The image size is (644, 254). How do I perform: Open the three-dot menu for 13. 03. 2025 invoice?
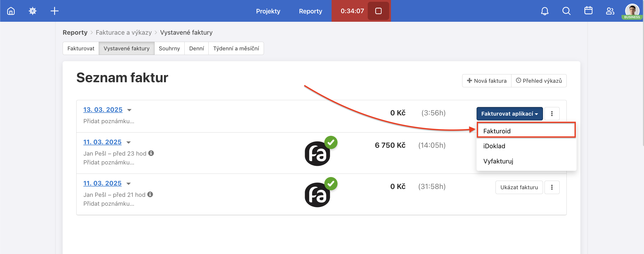[552, 114]
